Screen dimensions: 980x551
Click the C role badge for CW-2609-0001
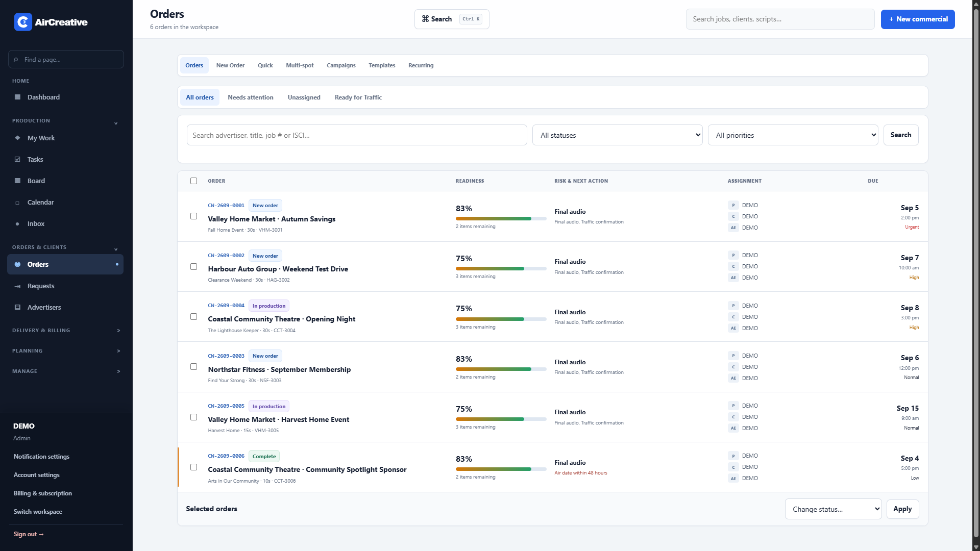[733, 216]
